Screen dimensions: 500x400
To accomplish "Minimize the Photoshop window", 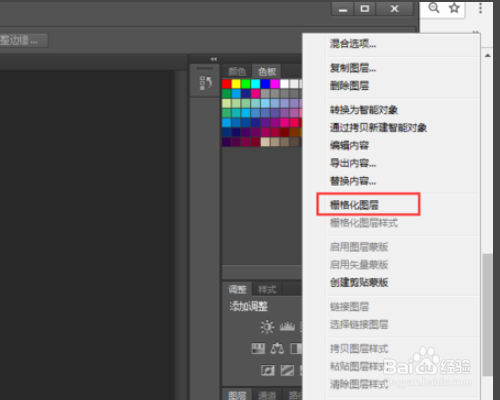I will tap(342, 9).
